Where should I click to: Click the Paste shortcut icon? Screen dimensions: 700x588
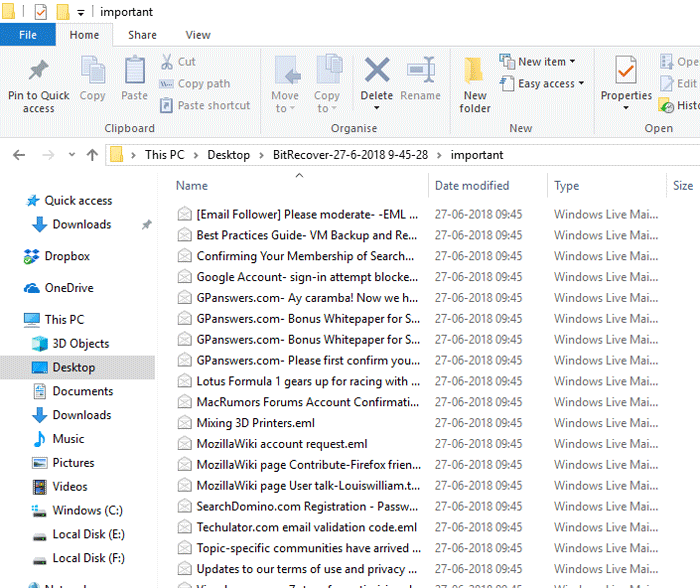pyautogui.click(x=166, y=105)
